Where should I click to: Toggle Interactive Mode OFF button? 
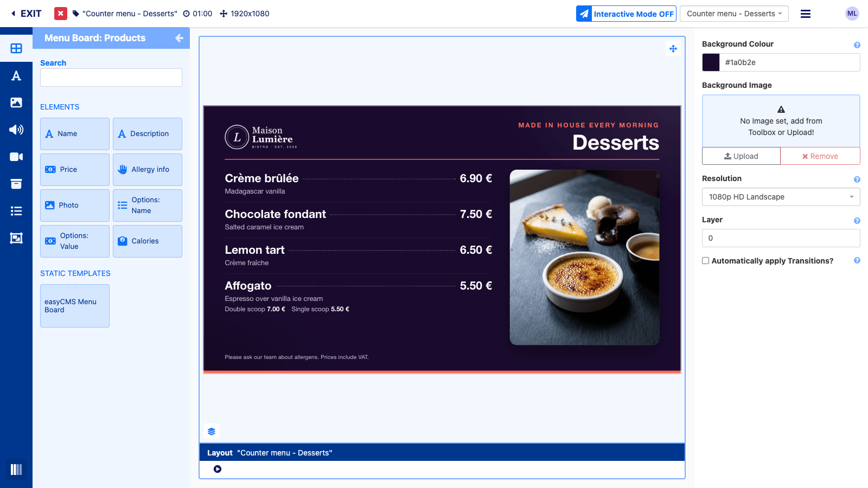point(626,14)
